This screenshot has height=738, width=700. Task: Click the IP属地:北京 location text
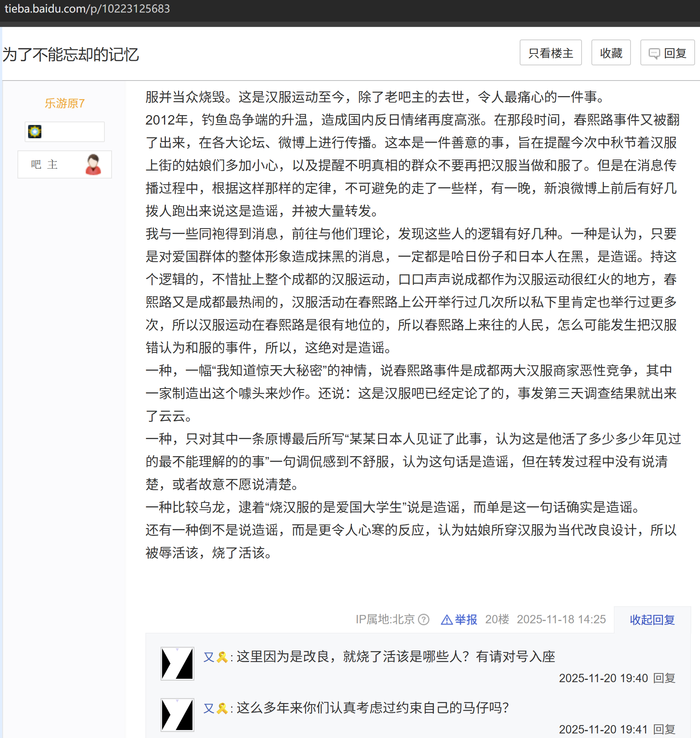385,619
